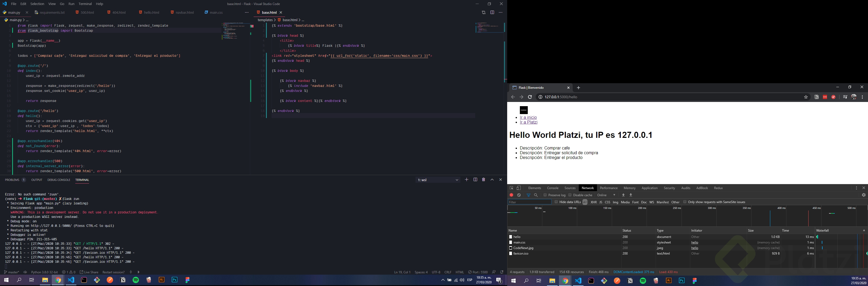Check Only show requests with SameSite issues
Image resolution: width=868 pixels, height=286 pixels.
pyautogui.click(x=685, y=202)
